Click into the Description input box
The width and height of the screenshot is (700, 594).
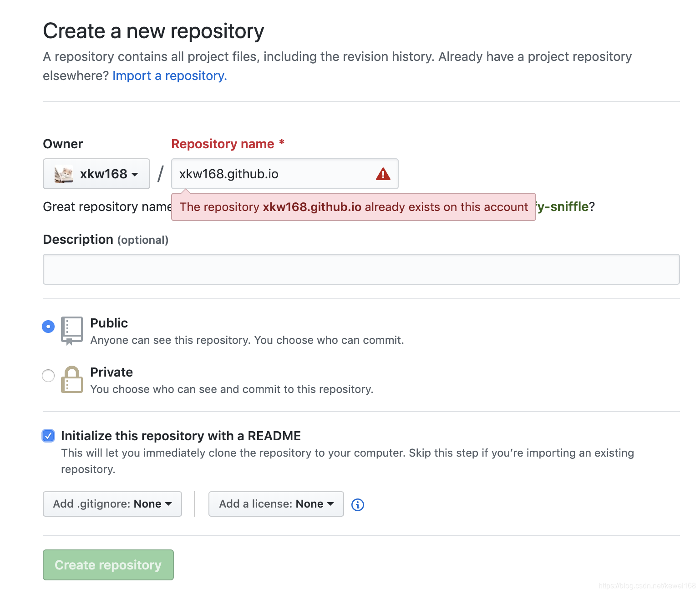coord(361,269)
